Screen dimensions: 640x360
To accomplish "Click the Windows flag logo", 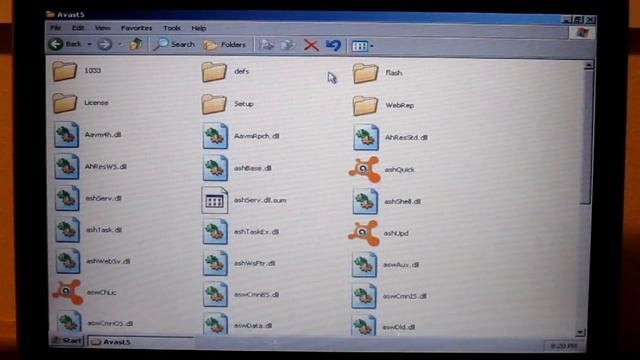I will (x=582, y=33).
